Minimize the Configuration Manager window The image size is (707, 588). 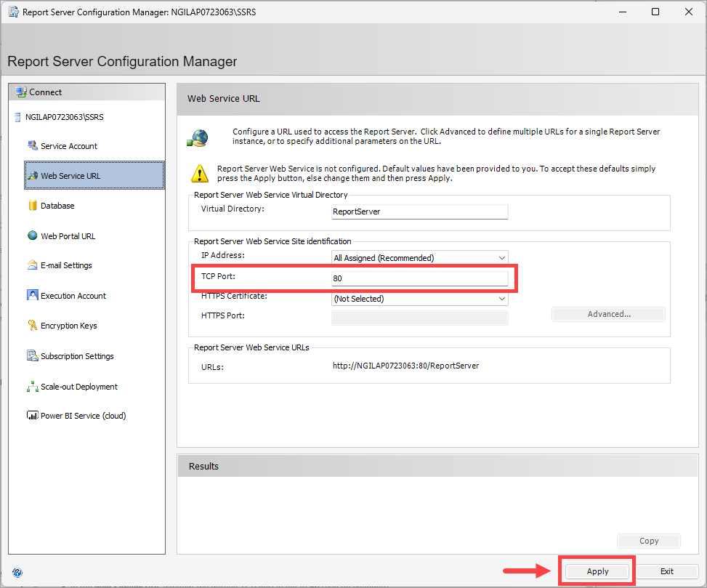[623, 12]
